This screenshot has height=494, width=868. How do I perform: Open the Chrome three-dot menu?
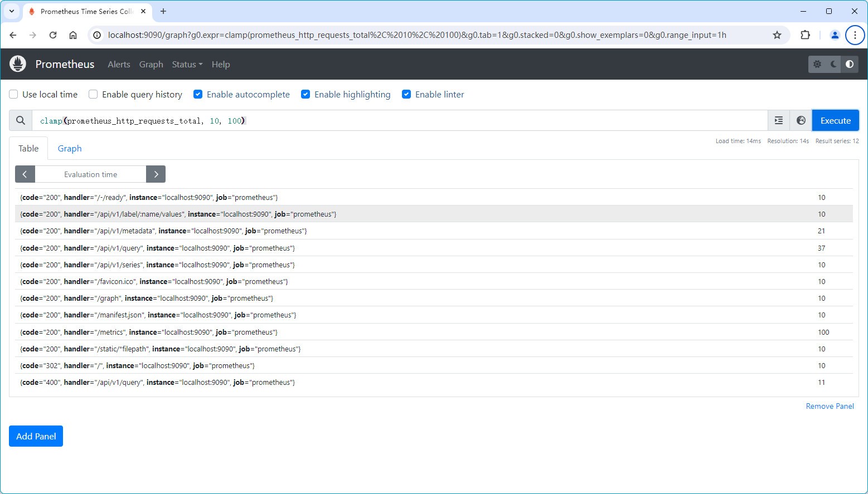(x=855, y=35)
